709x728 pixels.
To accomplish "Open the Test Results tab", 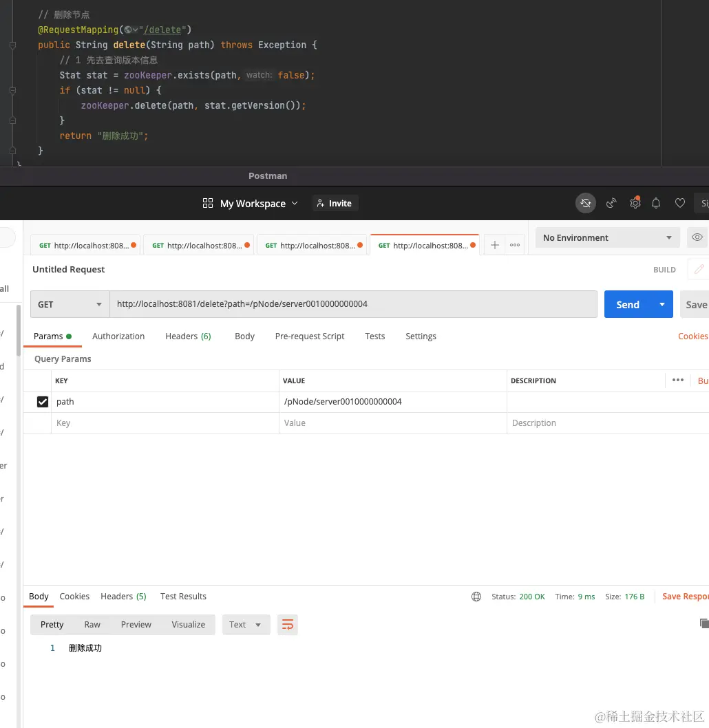I will click(x=183, y=596).
